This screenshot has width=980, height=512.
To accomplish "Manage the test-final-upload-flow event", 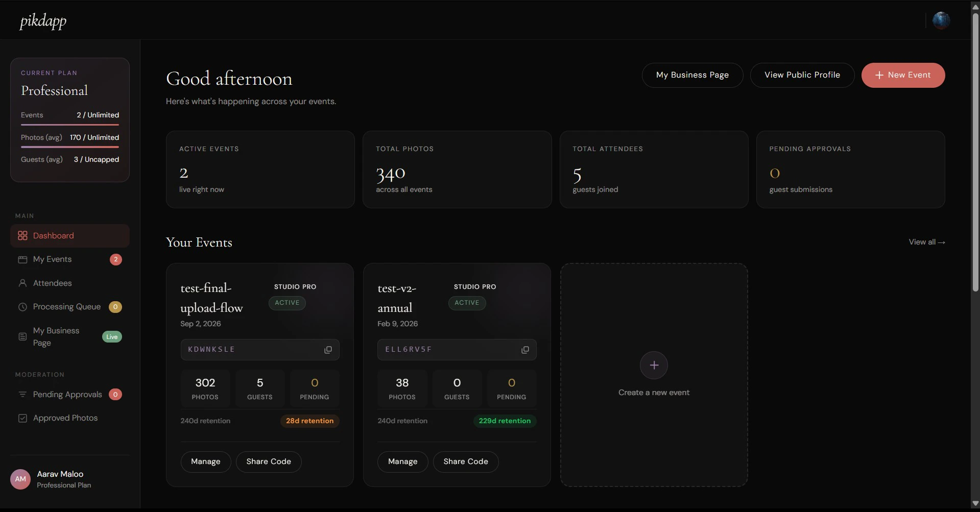I will point(206,461).
